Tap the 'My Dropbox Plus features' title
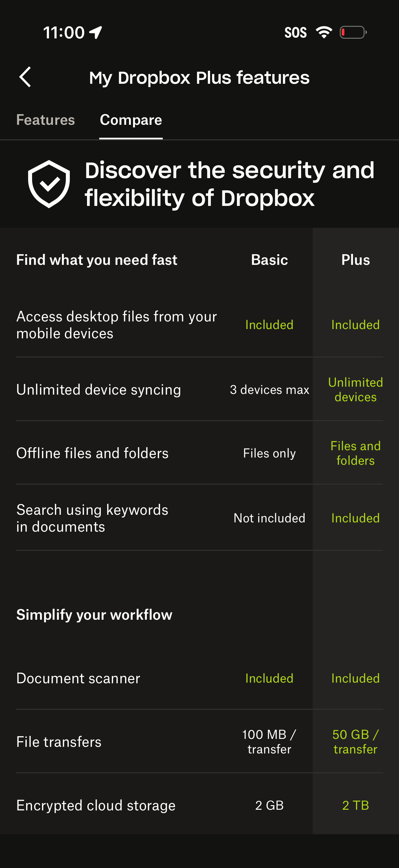The image size is (399, 868). pyautogui.click(x=199, y=78)
